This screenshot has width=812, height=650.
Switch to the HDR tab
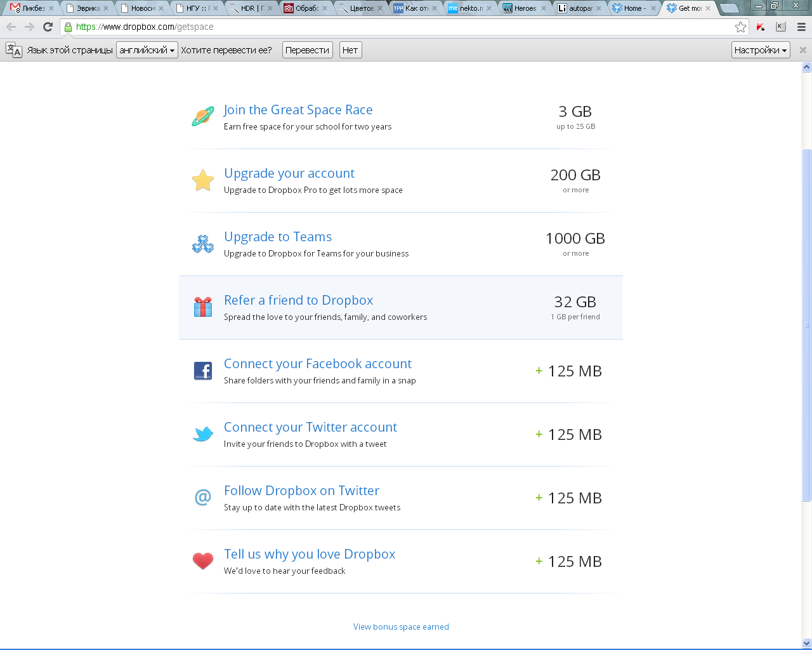point(250,8)
